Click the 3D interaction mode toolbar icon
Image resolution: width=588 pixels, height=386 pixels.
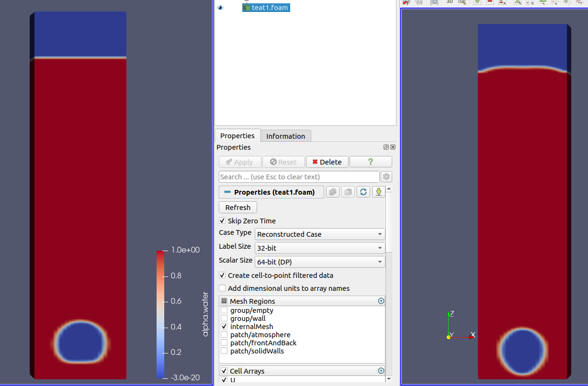(449, 2)
